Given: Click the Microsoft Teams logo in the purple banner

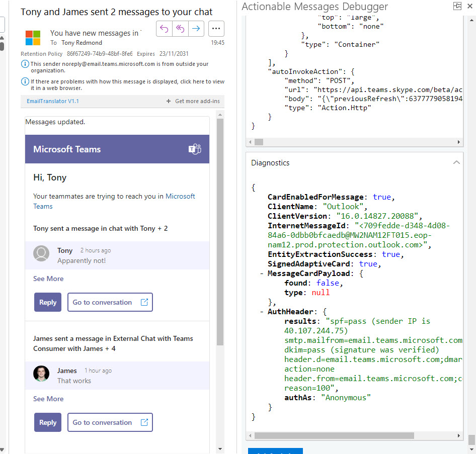Looking at the screenshot, I should coord(194,149).
